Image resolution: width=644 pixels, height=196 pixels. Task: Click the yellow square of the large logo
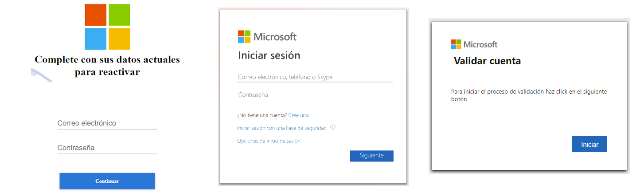point(119,39)
